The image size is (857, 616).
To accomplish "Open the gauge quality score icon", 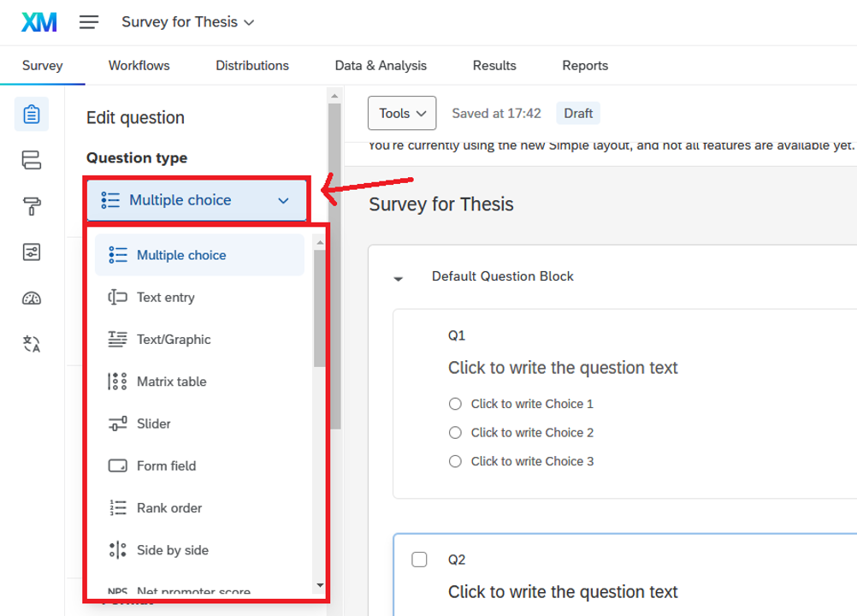I will click(x=32, y=298).
